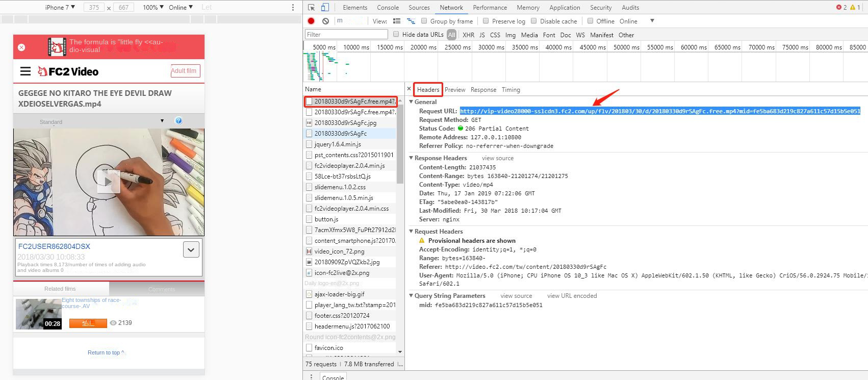
Task: Switch to the Response tab
Action: point(483,89)
